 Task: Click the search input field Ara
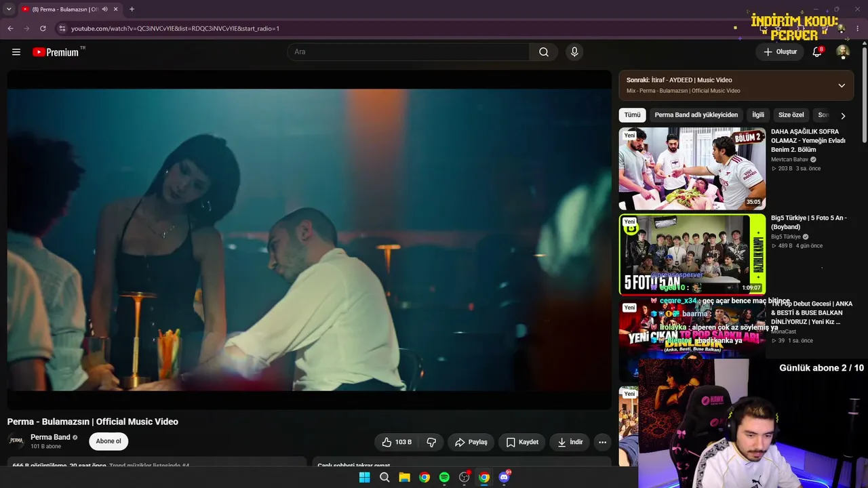click(x=408, y=52)
